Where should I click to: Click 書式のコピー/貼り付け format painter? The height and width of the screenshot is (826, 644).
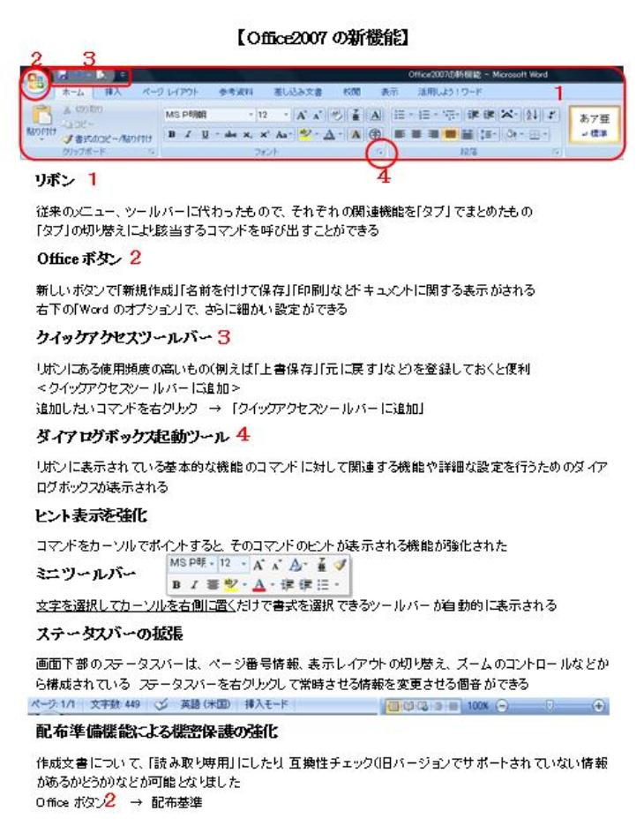click(x=108, y=139)
